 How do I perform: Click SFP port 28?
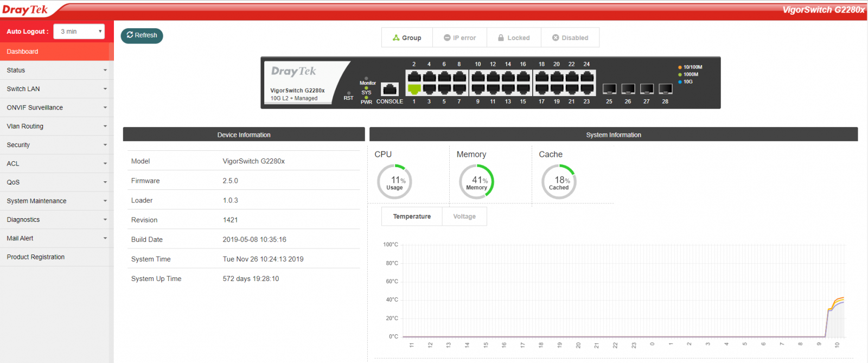point(666,89)
